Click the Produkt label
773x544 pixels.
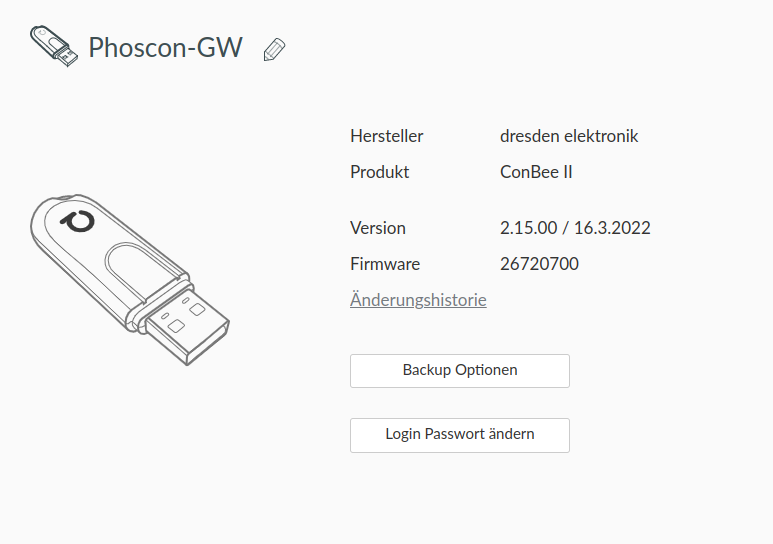coord(379,172)
